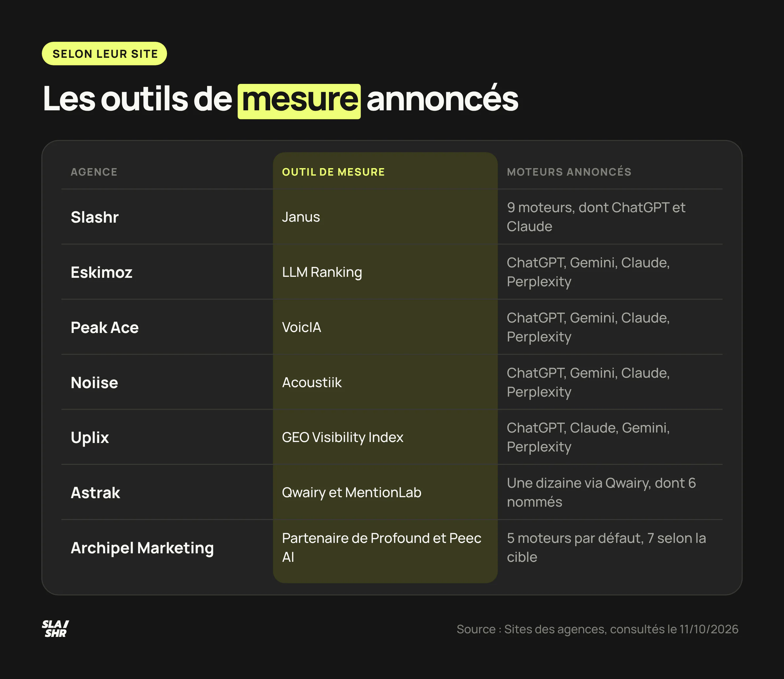Click the 'Astrak' agency cell
The image size is (784, 679).
[x=95, y=493]
